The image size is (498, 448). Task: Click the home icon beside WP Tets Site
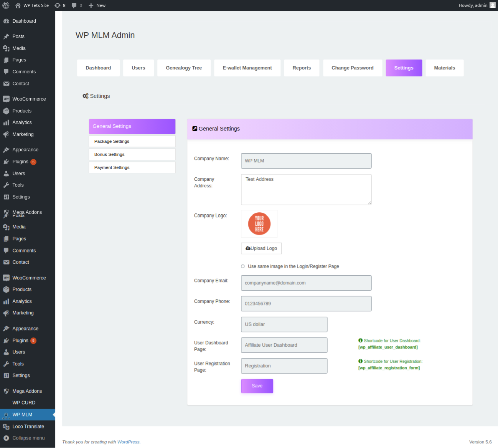[x=18, y=5]
